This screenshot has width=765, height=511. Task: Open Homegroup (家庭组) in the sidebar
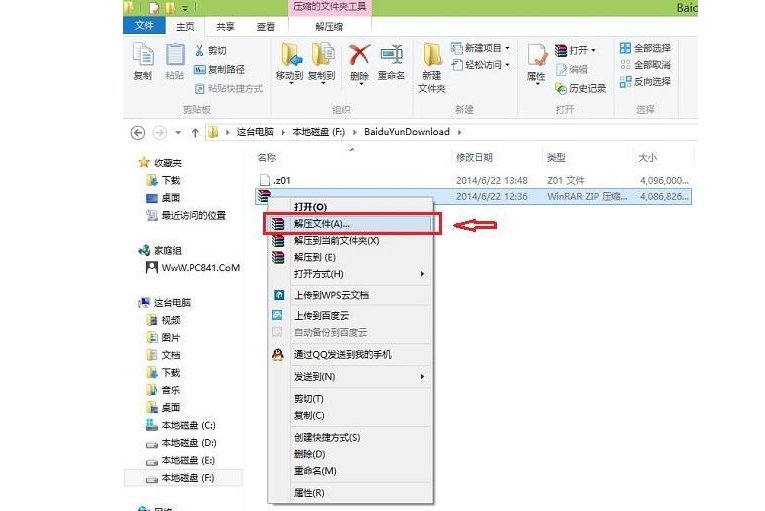pos(161,250)
